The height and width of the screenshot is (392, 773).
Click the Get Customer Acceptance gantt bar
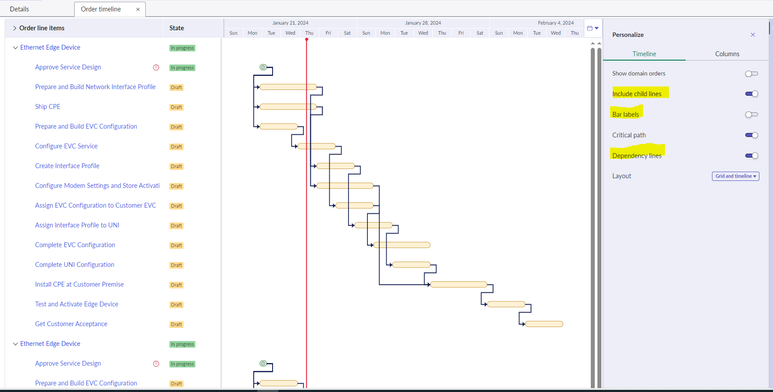pos(544,324)
